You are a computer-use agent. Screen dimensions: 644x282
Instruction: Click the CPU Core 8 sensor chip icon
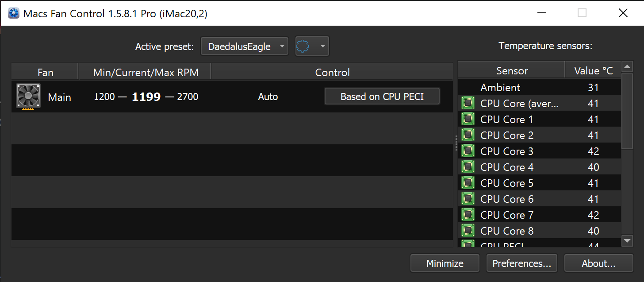[468, 230]
